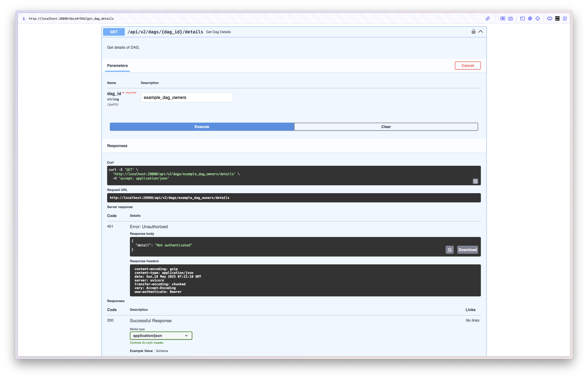
Task: Open the terminal console icon
Action: click(x=522, y=18)
